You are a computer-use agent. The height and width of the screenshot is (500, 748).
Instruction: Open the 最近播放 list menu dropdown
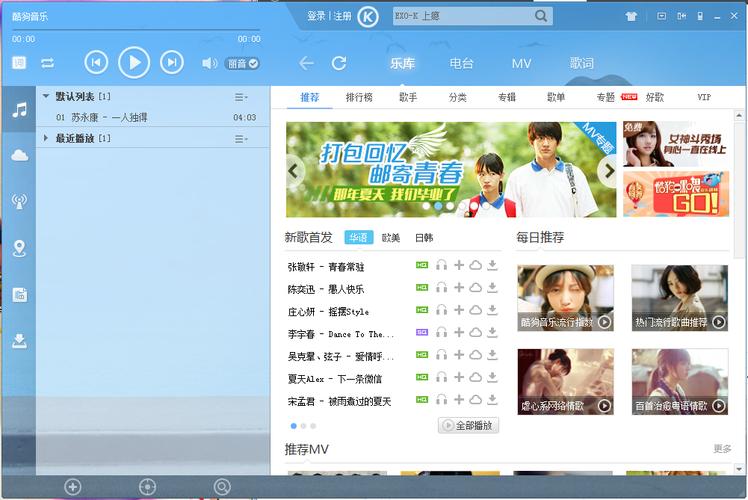(241, 139)
